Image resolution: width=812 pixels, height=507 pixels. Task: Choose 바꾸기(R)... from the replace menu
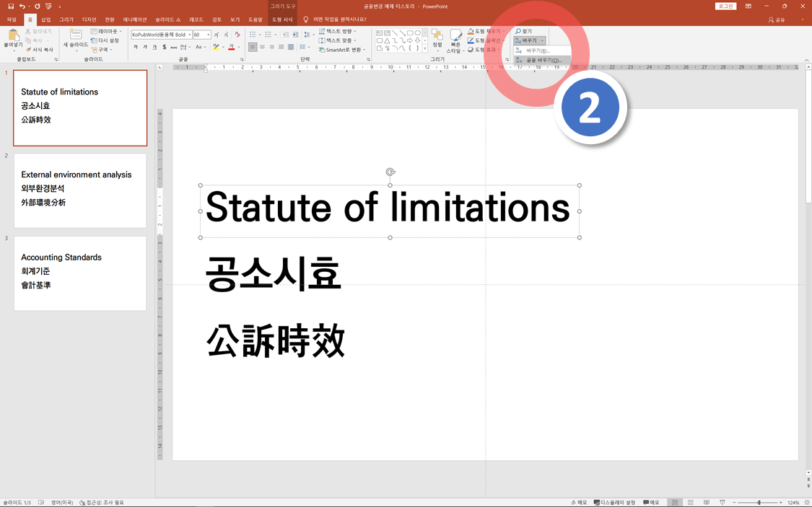coord(541,50)
